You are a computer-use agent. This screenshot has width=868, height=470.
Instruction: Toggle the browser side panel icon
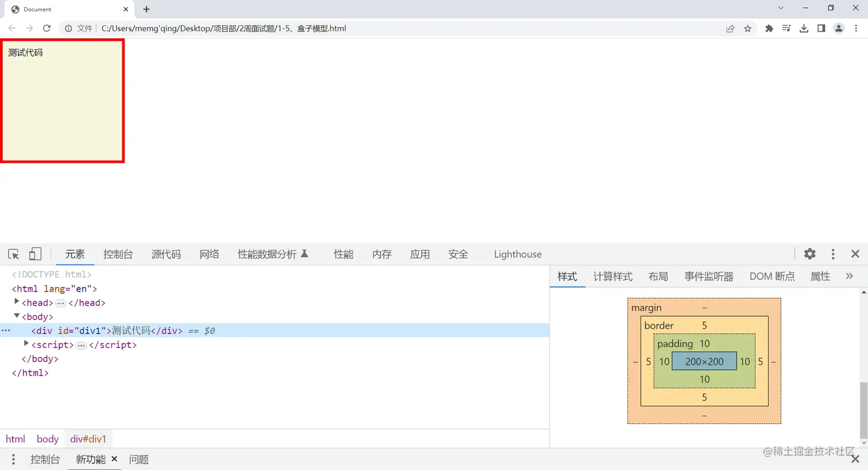pyautogui.click(x=821, y=28)
